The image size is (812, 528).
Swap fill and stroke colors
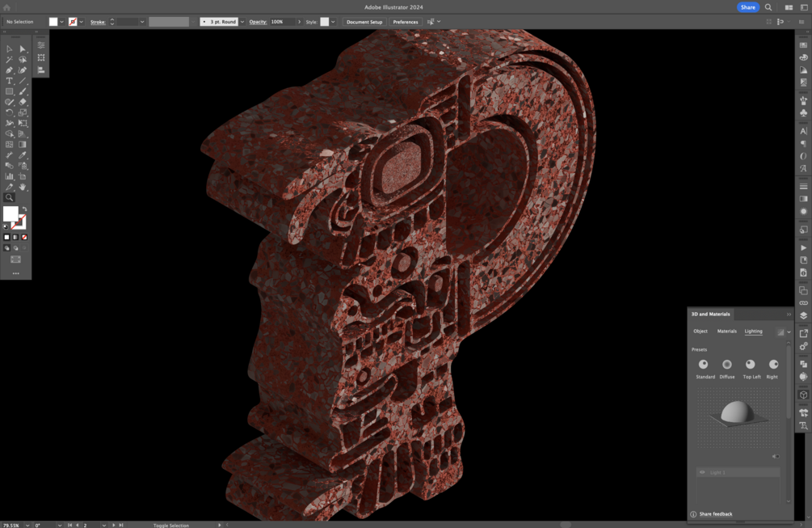(x=24, y=209)
